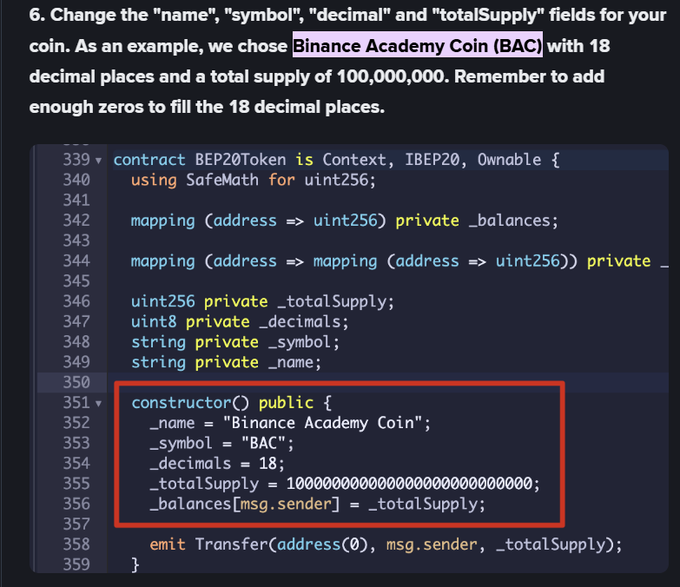Click the '_balances;' variable declaration
Screen dimensions: 680x587
[x=514, y=221]
